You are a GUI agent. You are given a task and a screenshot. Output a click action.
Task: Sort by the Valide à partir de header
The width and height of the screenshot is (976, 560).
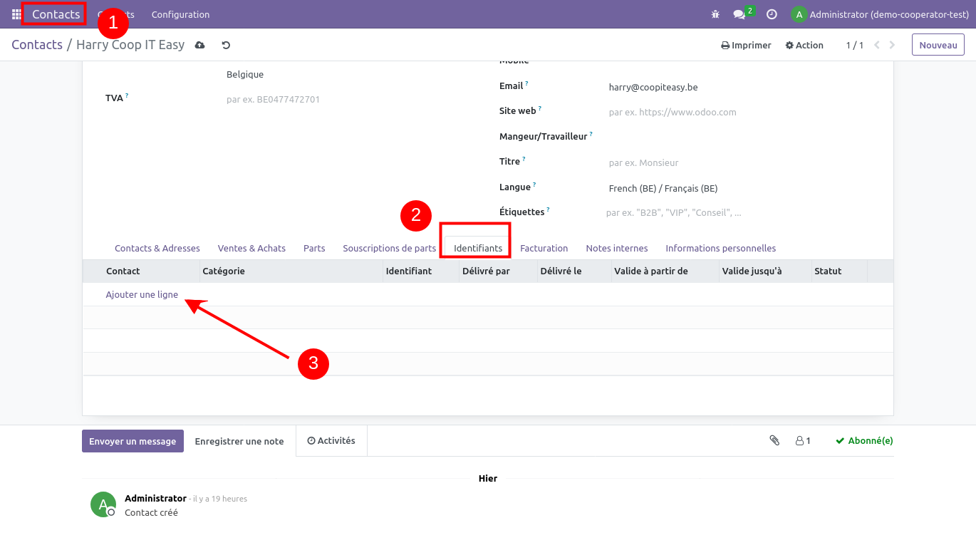(665, 271)
